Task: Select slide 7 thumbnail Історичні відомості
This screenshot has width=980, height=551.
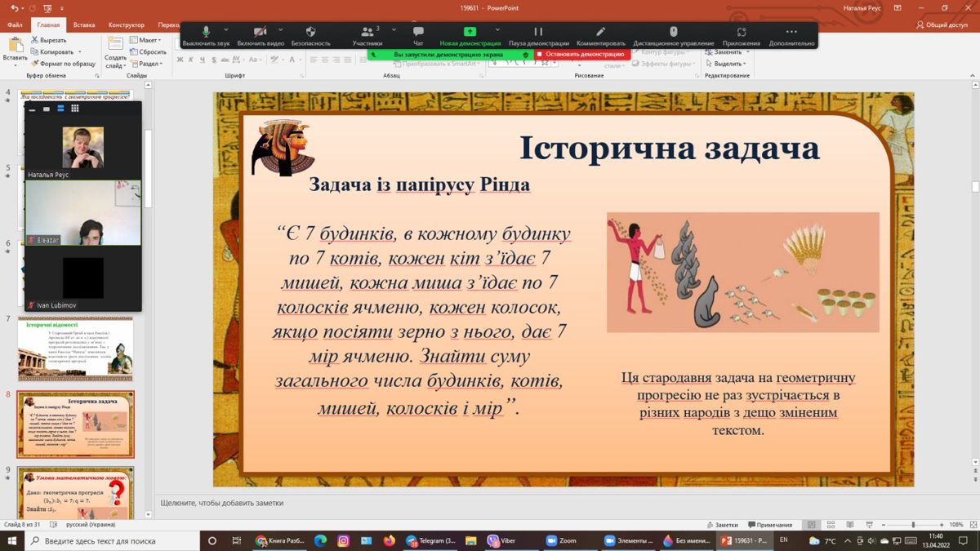Action: point(75,349)
